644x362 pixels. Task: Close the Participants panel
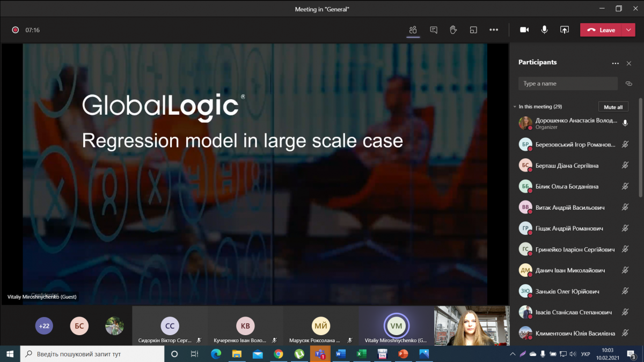click(629, 63)
